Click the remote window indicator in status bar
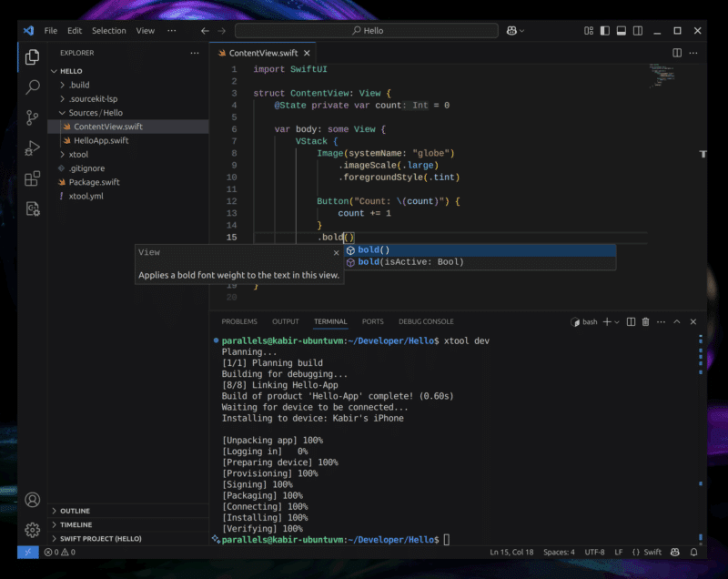Screen dimensions: 728x579 point(28,552)
